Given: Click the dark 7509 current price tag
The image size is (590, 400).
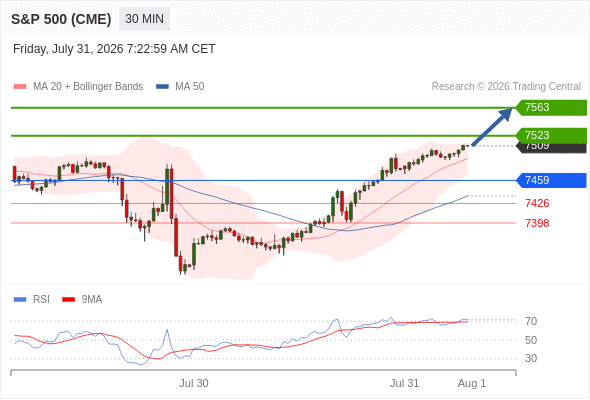Looking at the screenshot, I should tap(551, 148).
